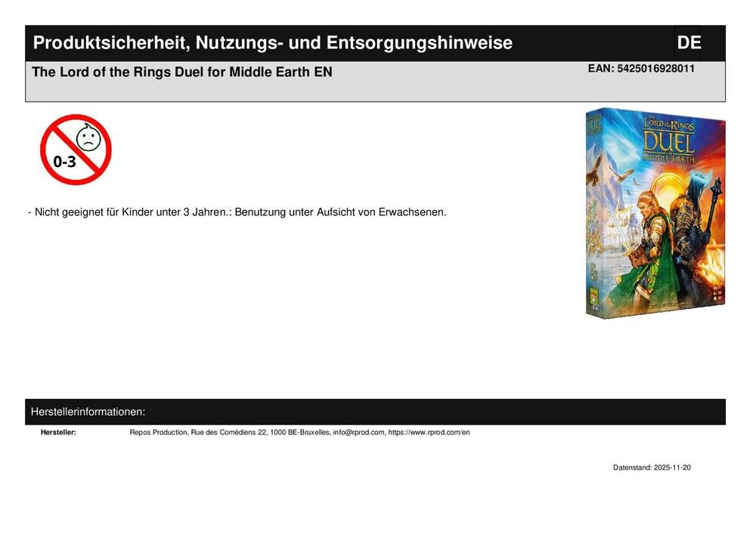Click the Lord of the Rings Duel box image
The width and height of the screenshot is (756, 534).
(x=655, y=213)
